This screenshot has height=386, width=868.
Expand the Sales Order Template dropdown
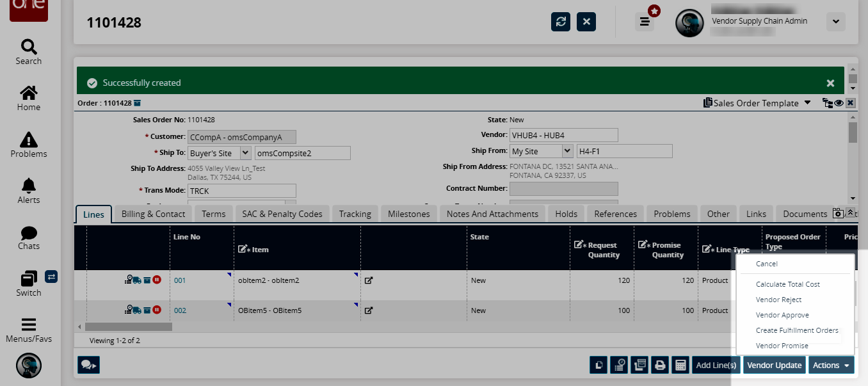coord(807,103)
